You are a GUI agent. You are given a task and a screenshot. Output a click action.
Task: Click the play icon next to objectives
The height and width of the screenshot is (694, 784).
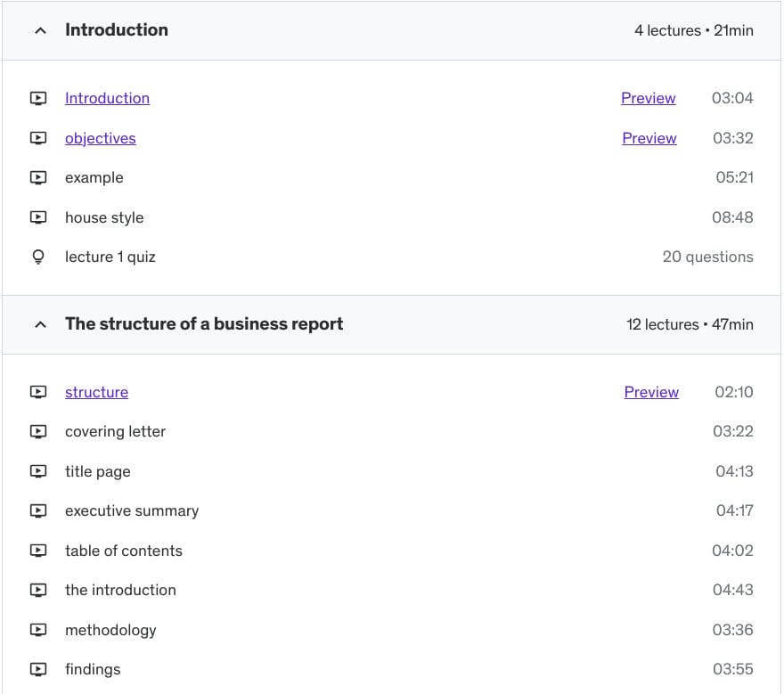click(38, 138)
